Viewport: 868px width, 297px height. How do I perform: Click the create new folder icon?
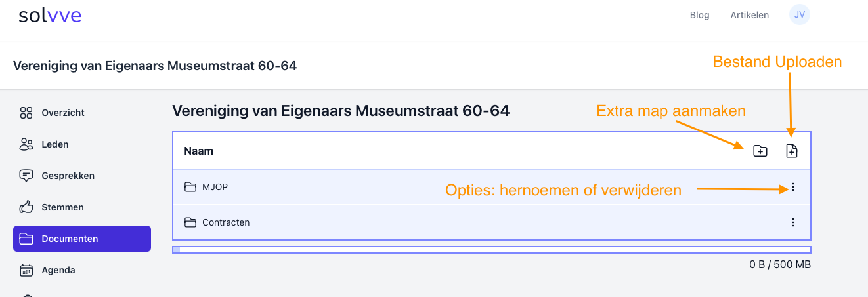(760, 151)
